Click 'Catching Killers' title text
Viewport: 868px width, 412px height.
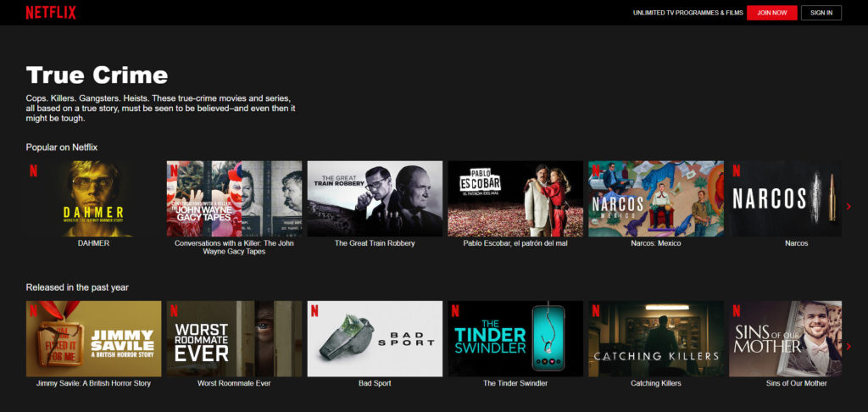[656, 383]
